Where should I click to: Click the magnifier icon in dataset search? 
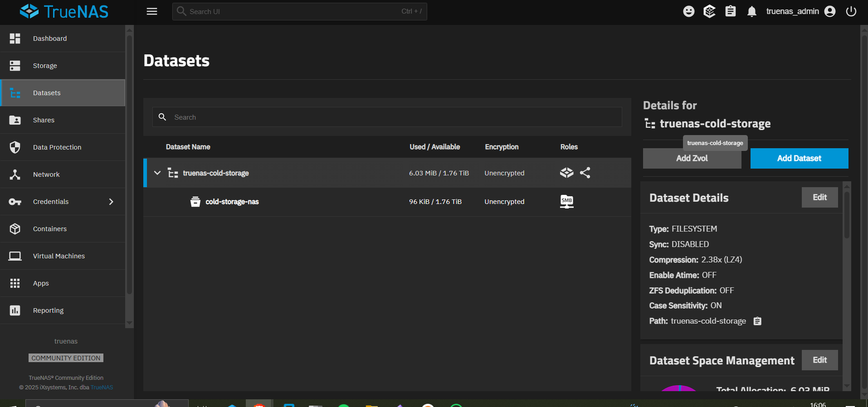pyautogui.click(x=162, y=117)
